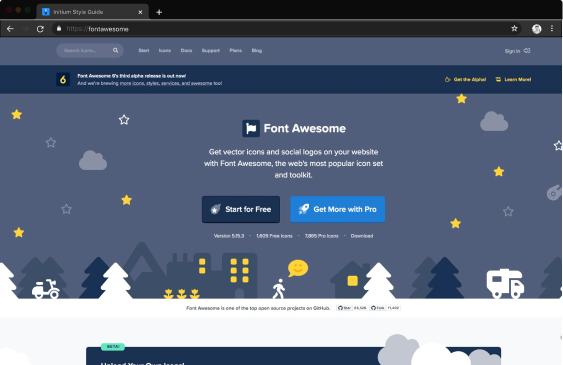Click Get More with Pro button
This screenshot has width=563, height=365.
pos(338,209)
